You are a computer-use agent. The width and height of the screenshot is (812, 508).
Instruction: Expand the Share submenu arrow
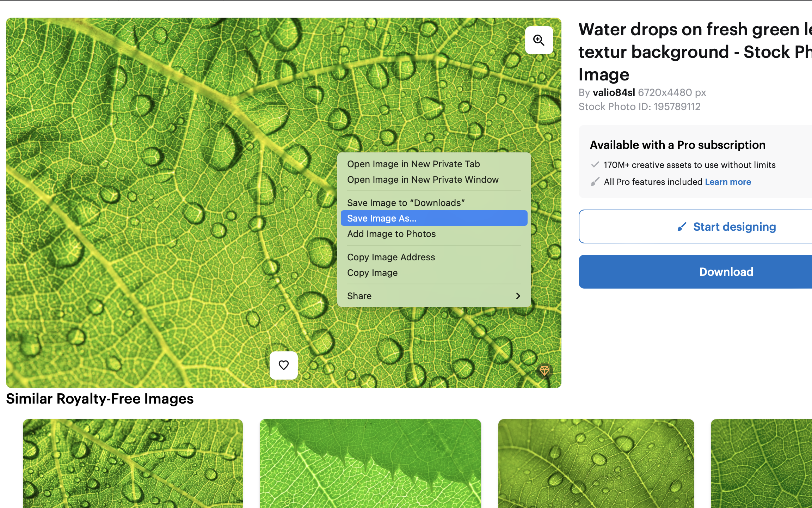click(x=518, y=296)
